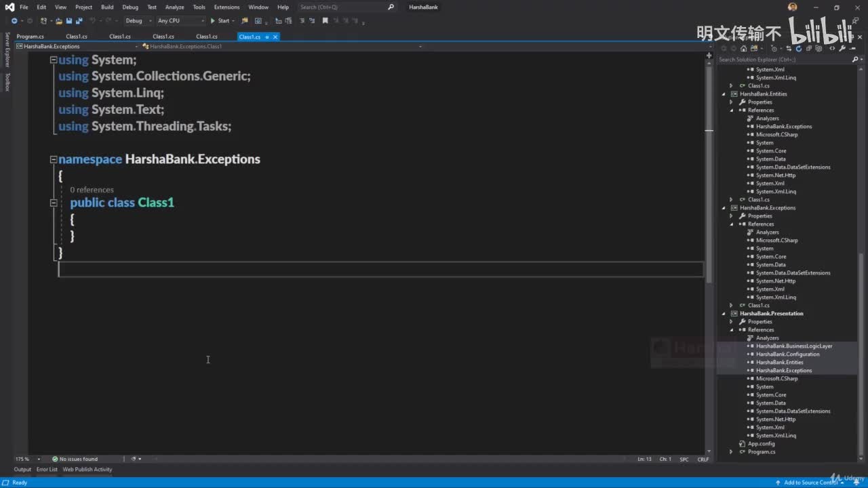Expand Properties under HarshaBank.Presentation
This screenshot has width=868, height=488.
(x=732, y=322)
